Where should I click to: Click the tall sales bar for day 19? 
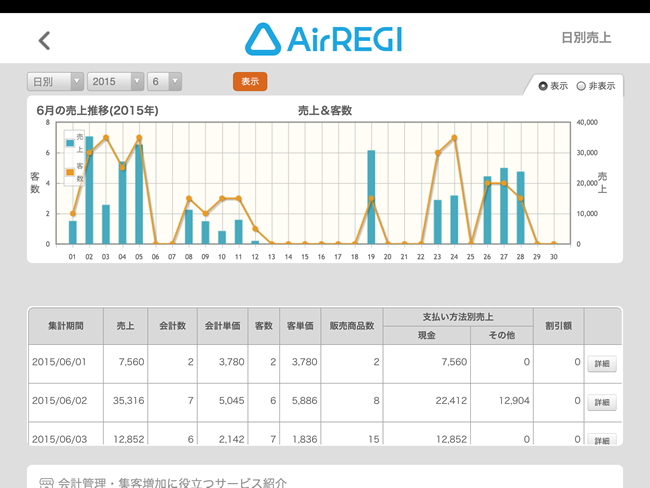coord(371,196)
